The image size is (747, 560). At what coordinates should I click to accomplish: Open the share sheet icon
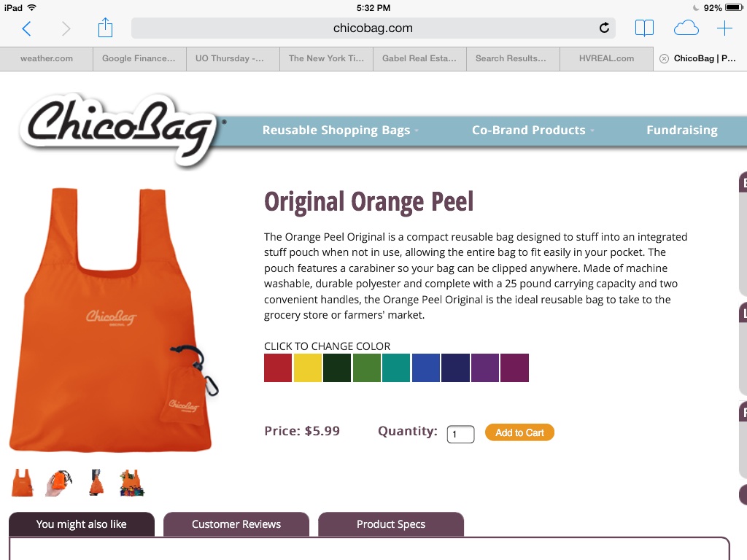coord(105,28)
